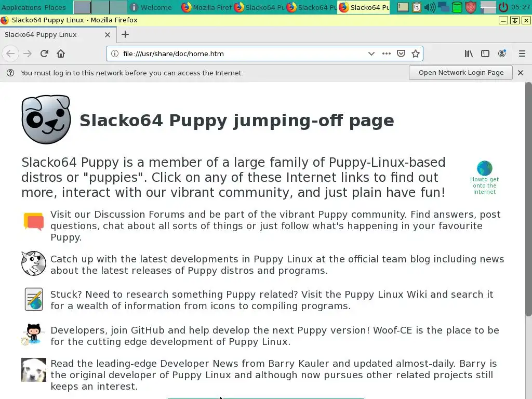Expand the address bar history dropdown
The image size is (532, 399).
click(x=371, y=54)
